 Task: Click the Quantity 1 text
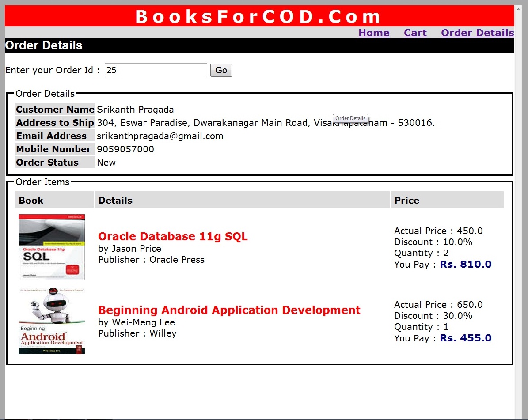pyautogui.click(x=421, y=327)
